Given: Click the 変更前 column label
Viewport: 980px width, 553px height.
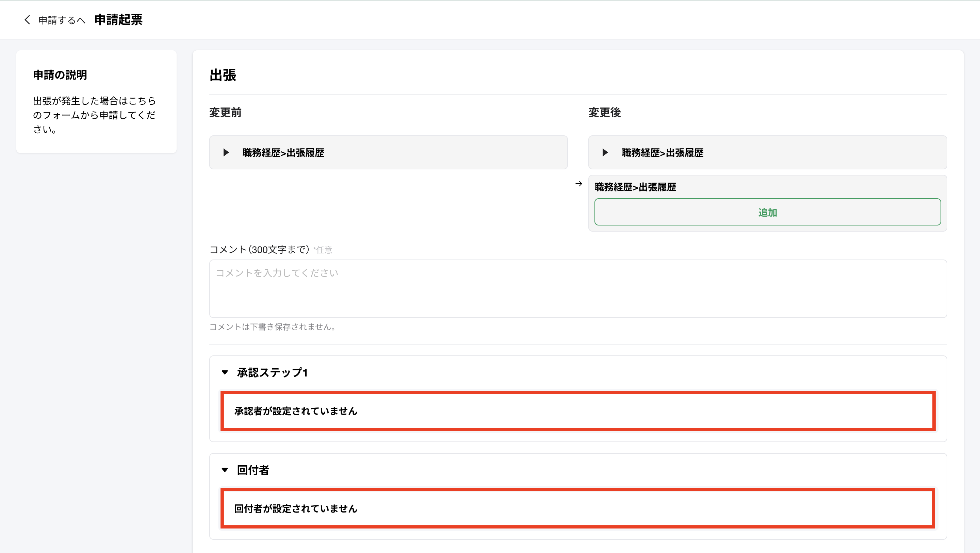Looking at the screenshot, I should (x=225, y=113).
